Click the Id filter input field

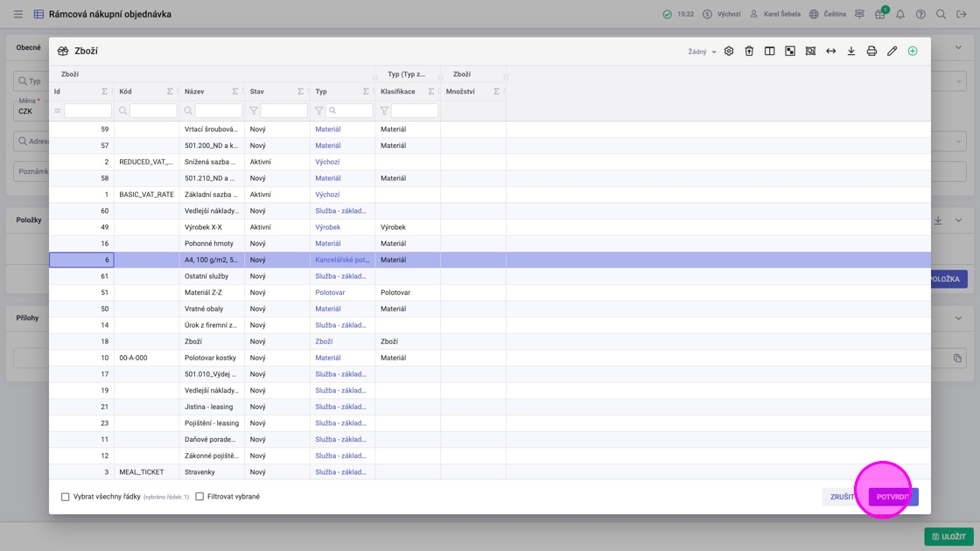87,111
